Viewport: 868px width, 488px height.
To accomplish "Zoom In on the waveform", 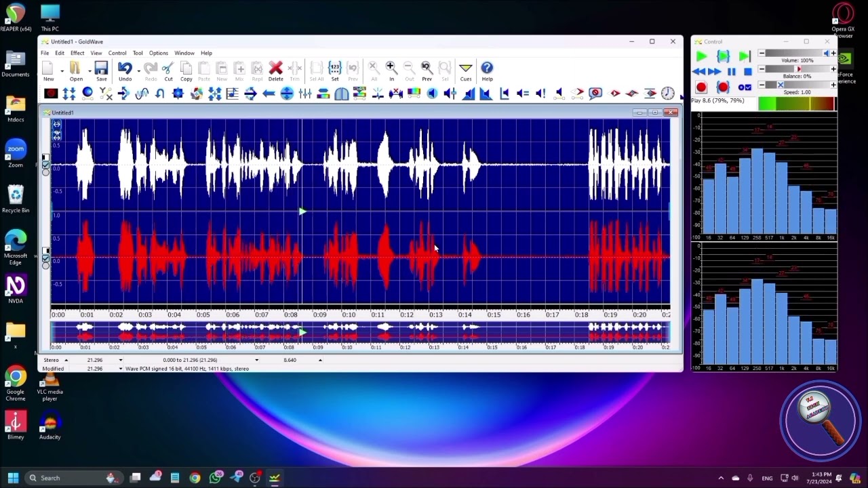I will [x=391, y=70].
